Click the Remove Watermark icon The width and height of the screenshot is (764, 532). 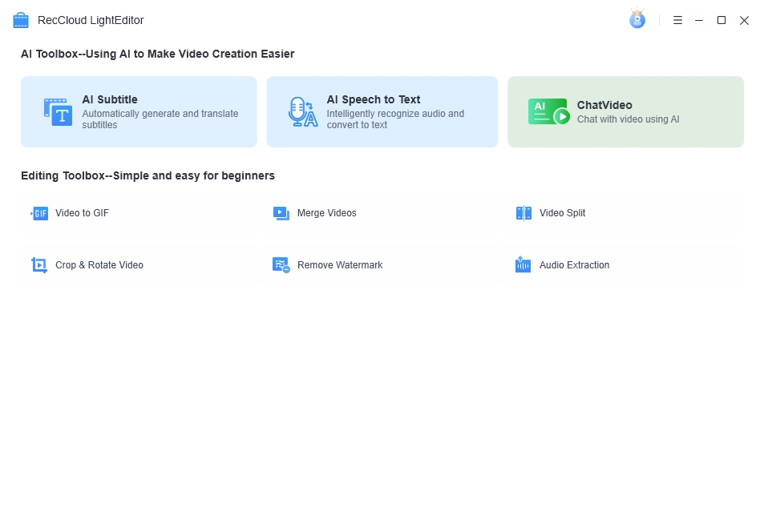click(x=281, y=265)
